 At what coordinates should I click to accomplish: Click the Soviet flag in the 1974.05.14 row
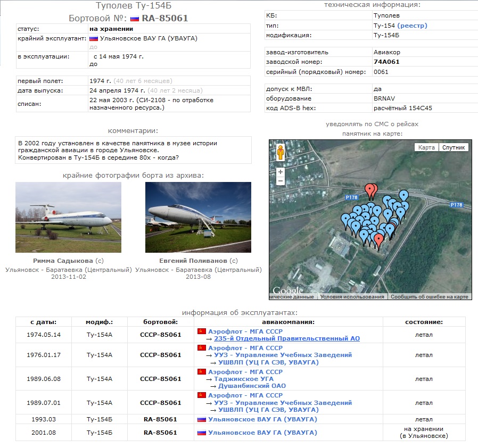tap(201, 331)
